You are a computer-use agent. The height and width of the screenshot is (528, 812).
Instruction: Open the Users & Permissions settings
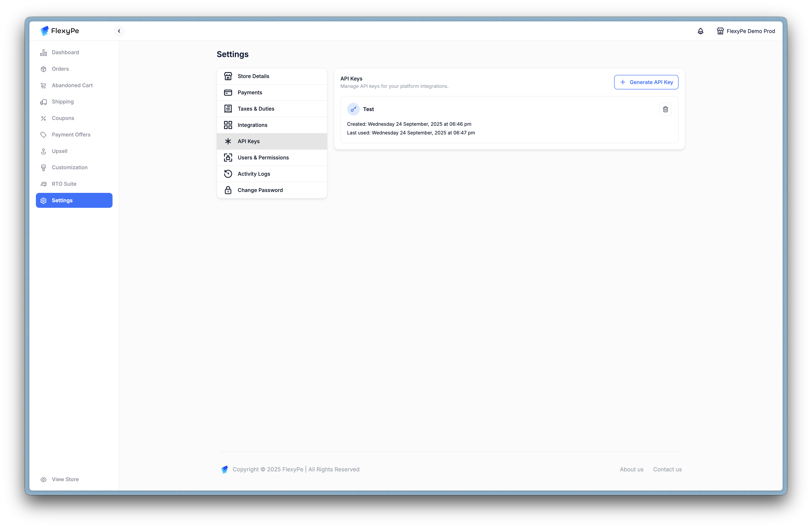[x=263, y=158]
